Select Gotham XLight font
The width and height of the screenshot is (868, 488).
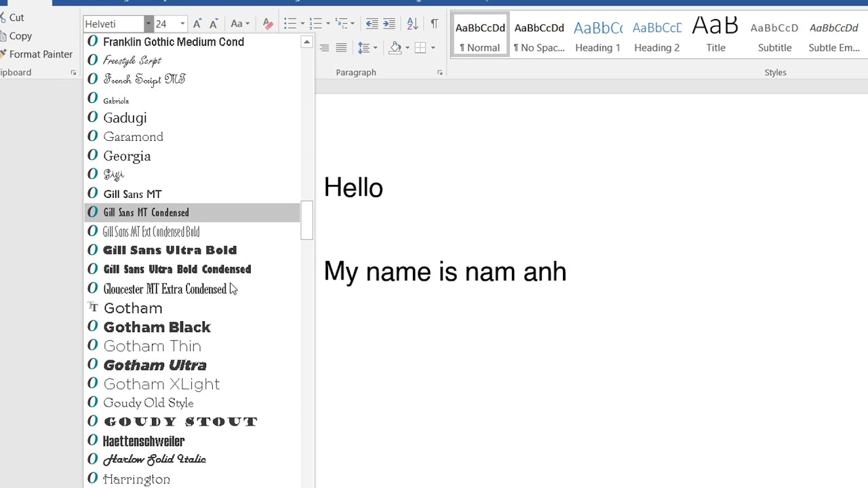tap(192, 384)
